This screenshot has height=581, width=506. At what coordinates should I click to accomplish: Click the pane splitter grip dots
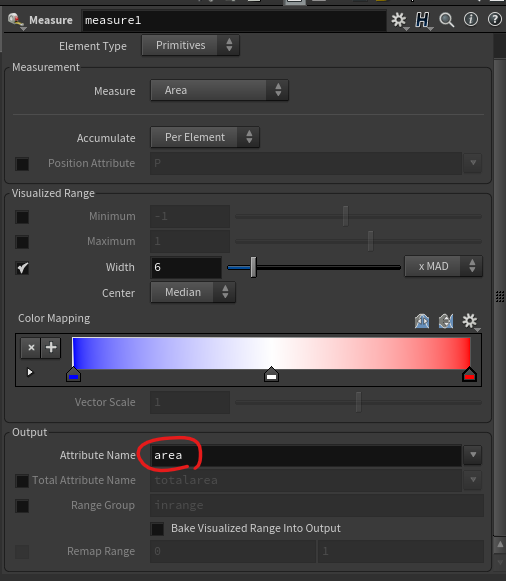pos(500,296)
